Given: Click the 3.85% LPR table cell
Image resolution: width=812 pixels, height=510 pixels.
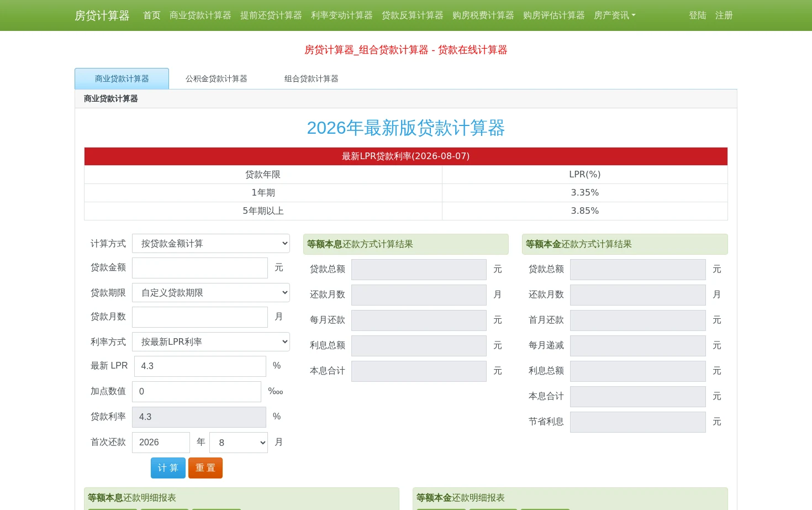Looking at the screenshot, I should pyautogui.click(x=585, y=211).
